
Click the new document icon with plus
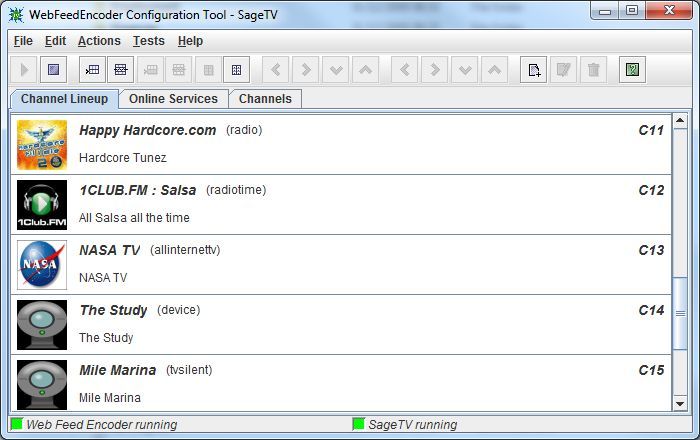point(535,70)
